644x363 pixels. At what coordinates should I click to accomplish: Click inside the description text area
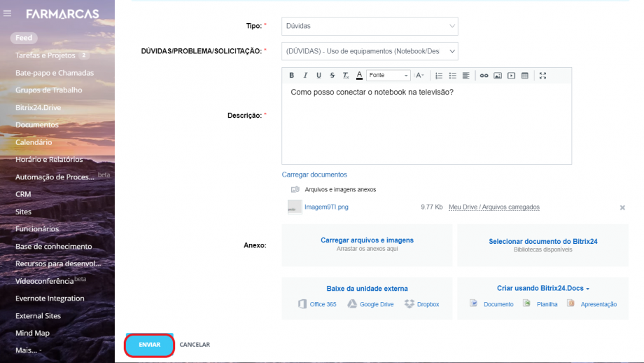coord(426,126)
